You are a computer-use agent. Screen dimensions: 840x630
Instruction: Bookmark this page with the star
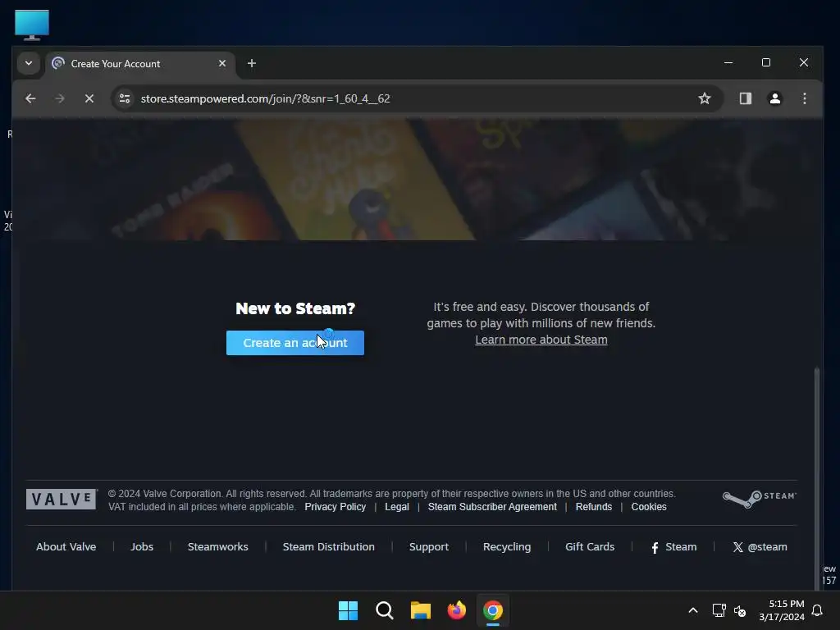pos(705,98)
